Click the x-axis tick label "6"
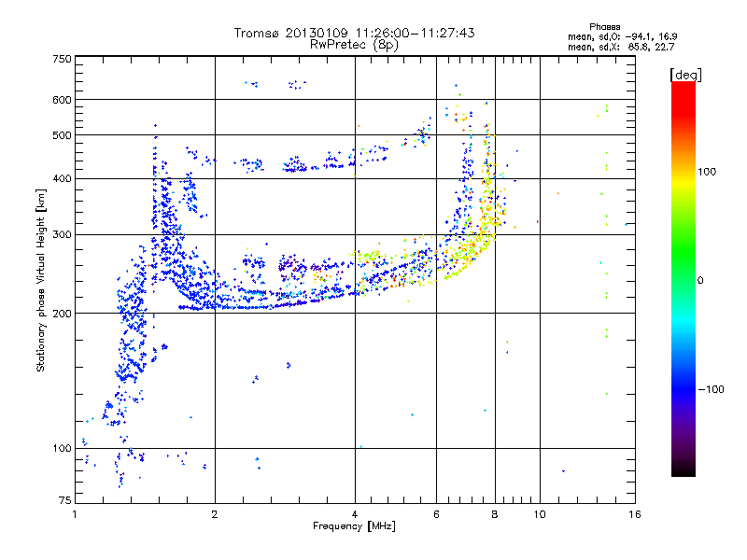 pyautogui.click(x=436, y=514)
